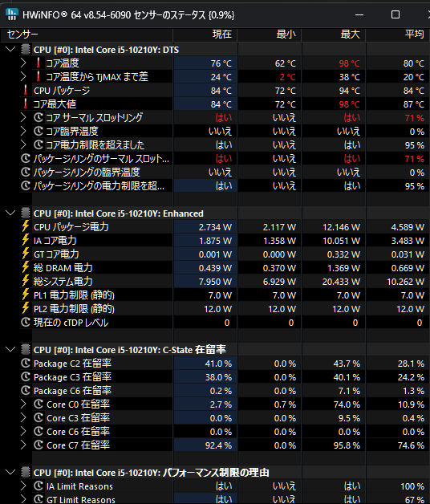Click clock icon beside Package C6 在留率
The image size is (430, 504).
(x=26, y=390)
